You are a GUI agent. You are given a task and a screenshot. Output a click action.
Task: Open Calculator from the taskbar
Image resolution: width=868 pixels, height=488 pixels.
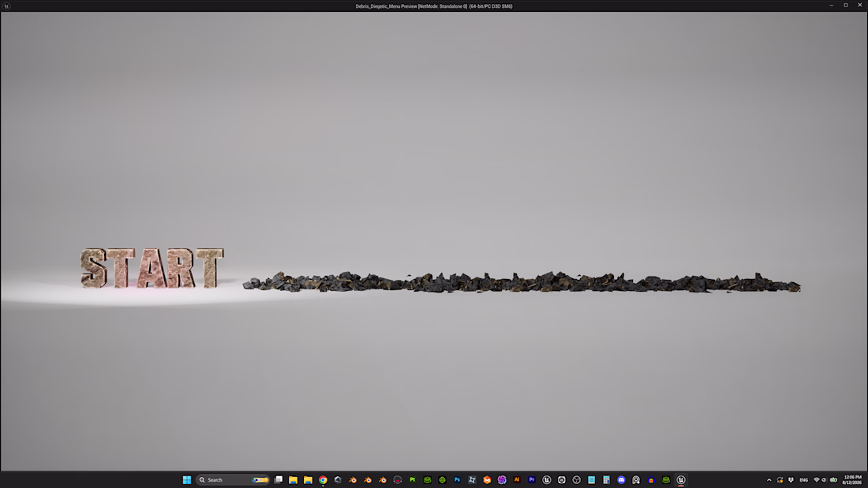pos(606,479)
